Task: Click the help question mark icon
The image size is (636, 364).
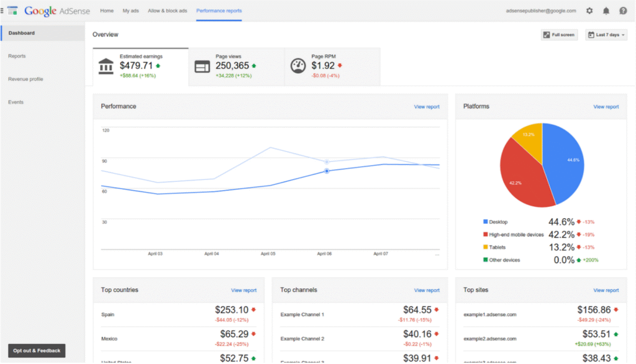Action: [x=623, y=11]
